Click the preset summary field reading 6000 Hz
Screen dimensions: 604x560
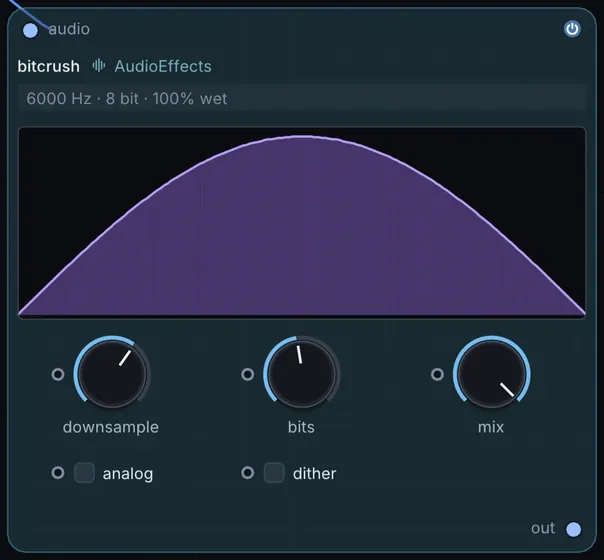(302, 99)
